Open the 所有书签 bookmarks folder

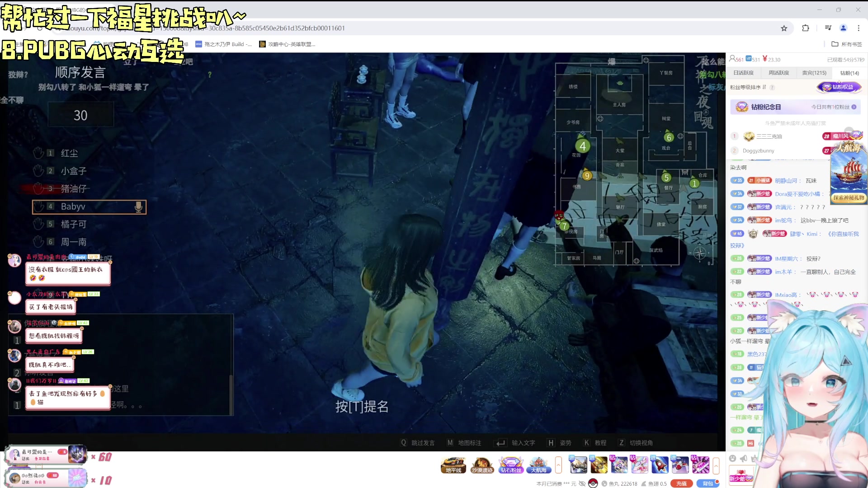(847, 44)
